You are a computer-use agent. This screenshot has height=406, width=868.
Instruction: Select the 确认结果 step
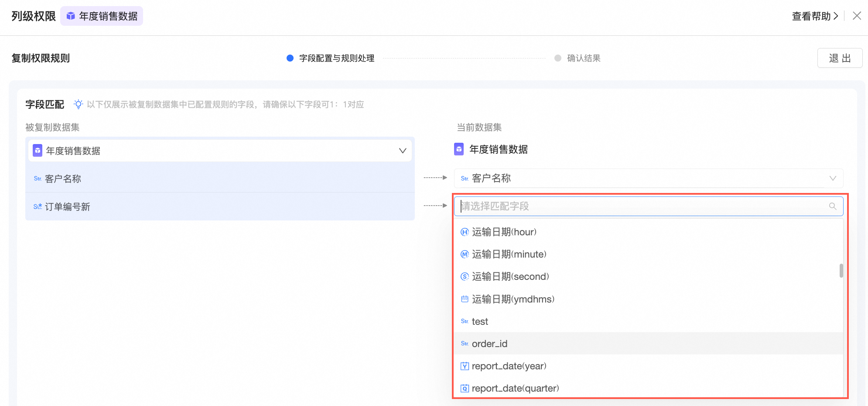(578, 58)
